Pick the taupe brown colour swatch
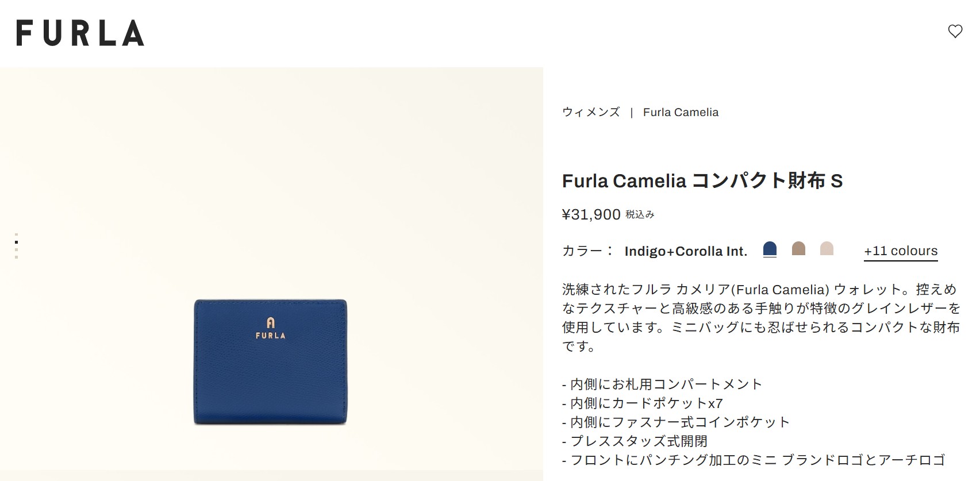Image resolution: width=980 pixels, height=481 pixels. 798,248
